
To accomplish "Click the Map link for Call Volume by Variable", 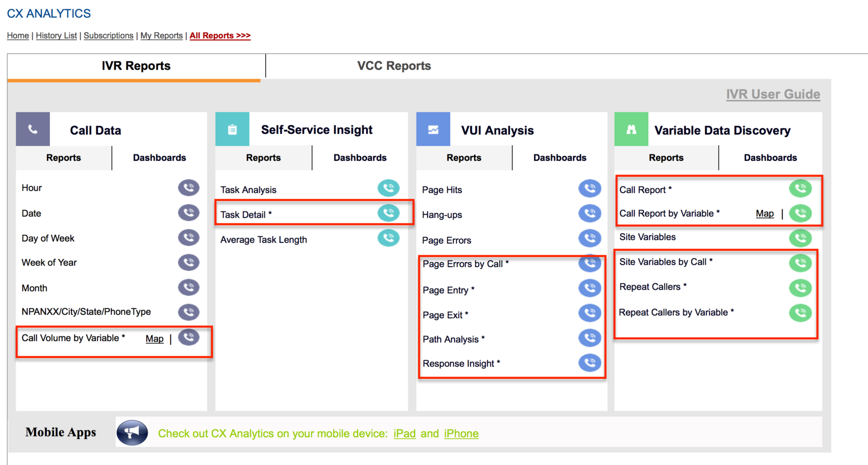I will click(x=155, y=339).
